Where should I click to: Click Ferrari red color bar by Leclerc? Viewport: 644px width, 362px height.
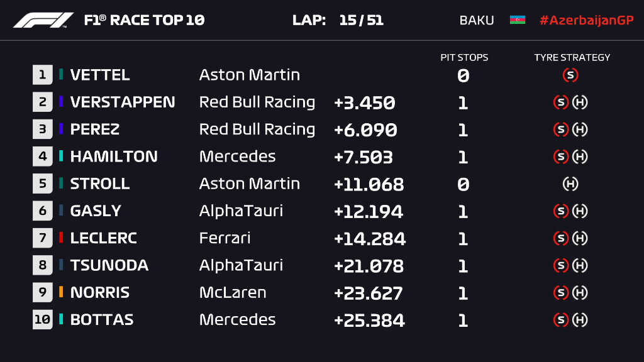point(61,238)
